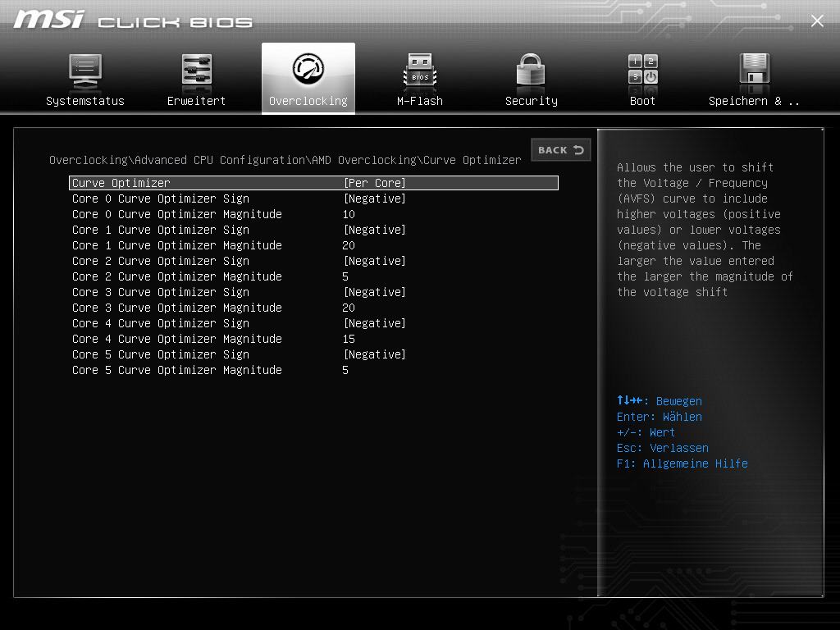
Task: Click the 'F1: Allgemeine Hilfe' hint
Action: [x=682, y=463]
